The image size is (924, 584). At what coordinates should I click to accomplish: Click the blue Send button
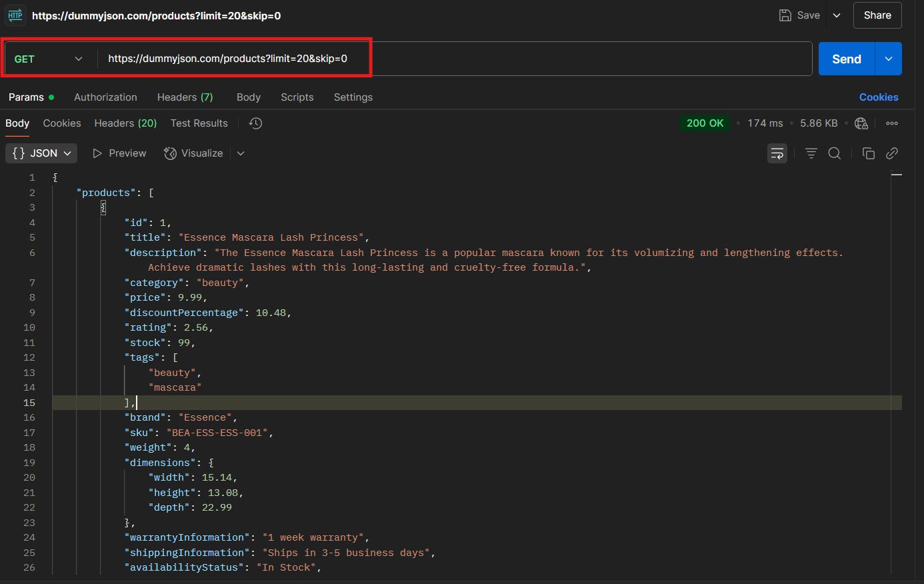[x=847, y=59]
